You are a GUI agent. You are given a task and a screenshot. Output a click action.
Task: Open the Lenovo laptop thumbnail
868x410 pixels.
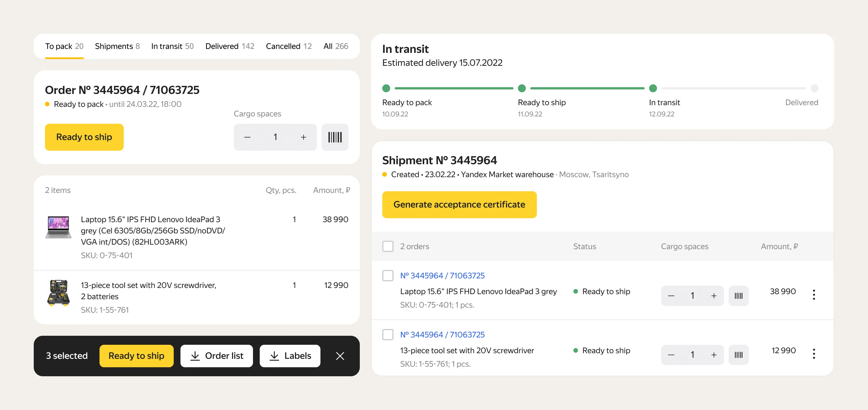[x=58, y=227]
